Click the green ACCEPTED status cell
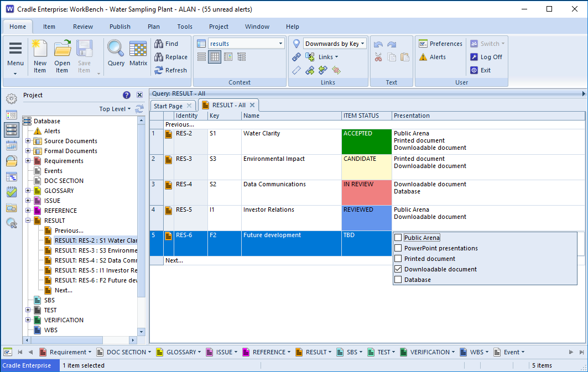The image size is (588, 372). tap(366, 142)
